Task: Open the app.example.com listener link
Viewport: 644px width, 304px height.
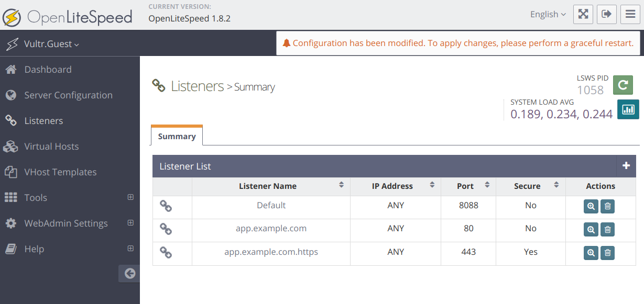Action: pyautogui.click(x=271, y=228)
